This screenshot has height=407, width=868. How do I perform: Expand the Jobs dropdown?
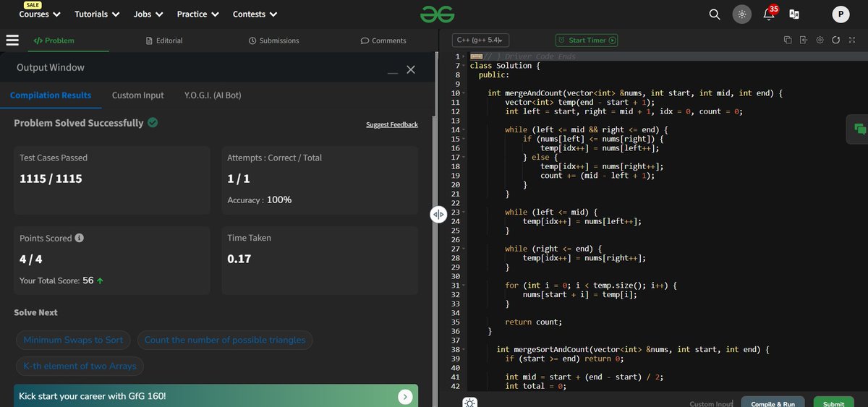coord(148,14)
